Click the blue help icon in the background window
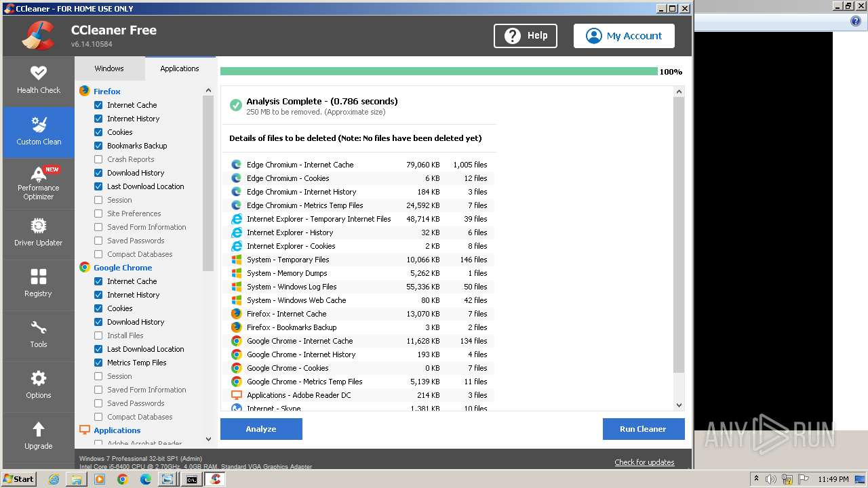The height and width of the screenshot is (488, 868). [856, 22]
